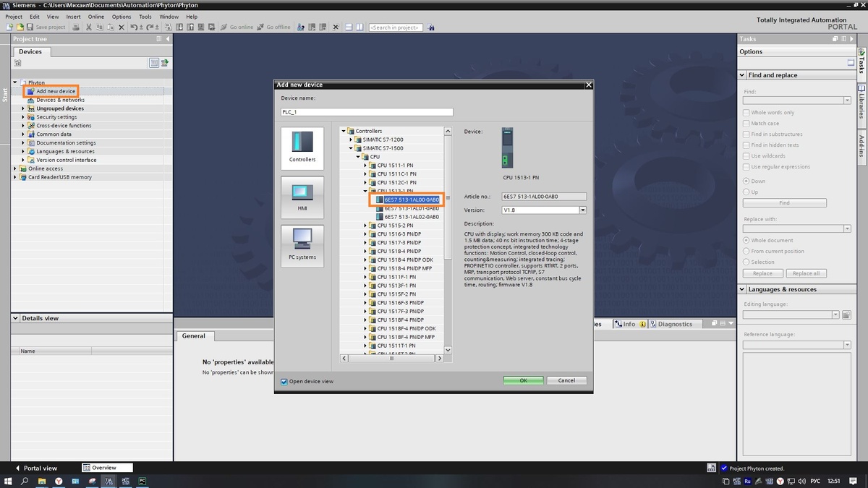
Task: Click the Go online toolbar button
Action: [x=237, y=27]
